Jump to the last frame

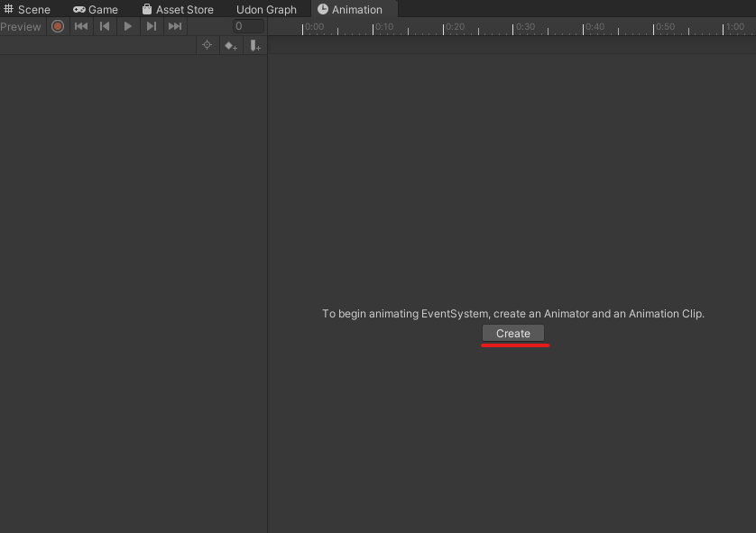click(174, 26)
